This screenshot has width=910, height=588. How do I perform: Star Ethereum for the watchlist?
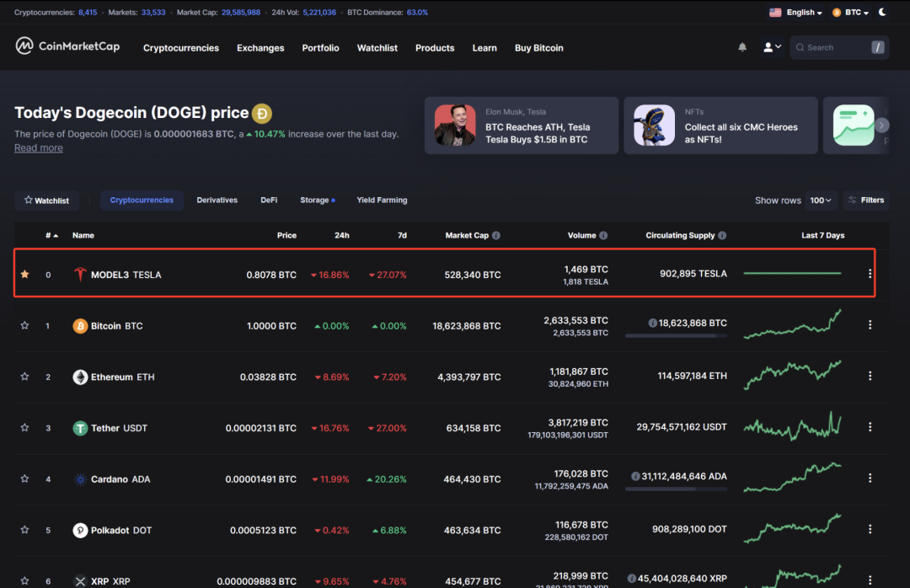point(24,376)
